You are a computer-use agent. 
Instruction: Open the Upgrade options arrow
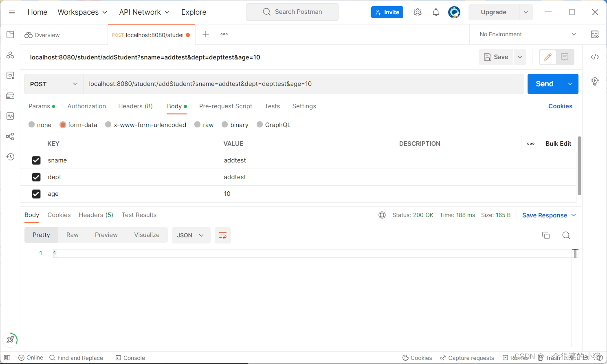[x=526, y=12]
